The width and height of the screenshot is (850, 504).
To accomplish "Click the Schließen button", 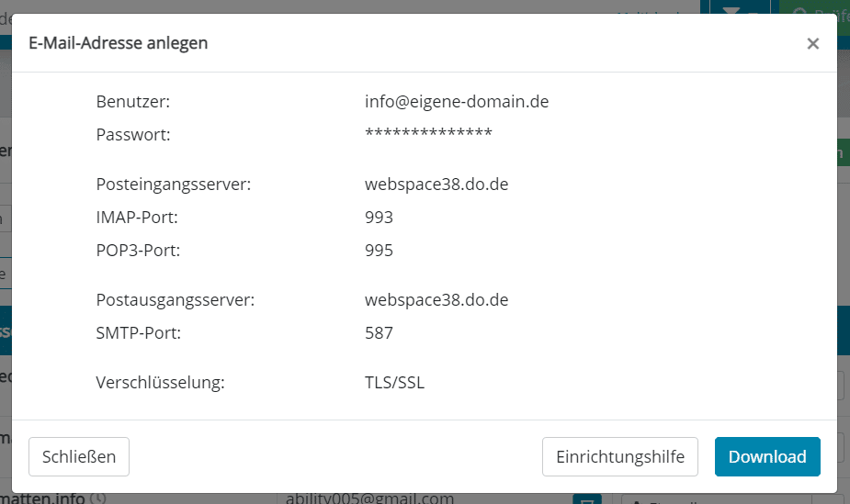I will 79,457.
